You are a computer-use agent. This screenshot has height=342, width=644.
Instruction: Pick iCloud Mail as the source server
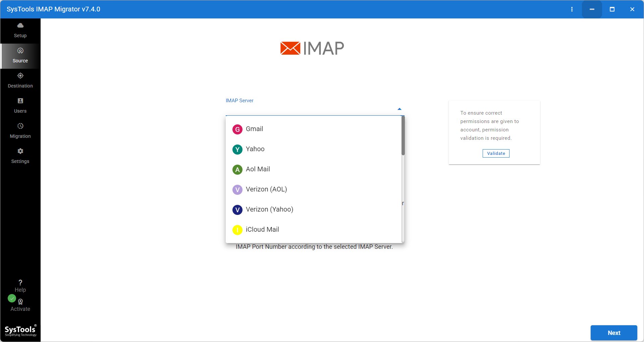262,229
